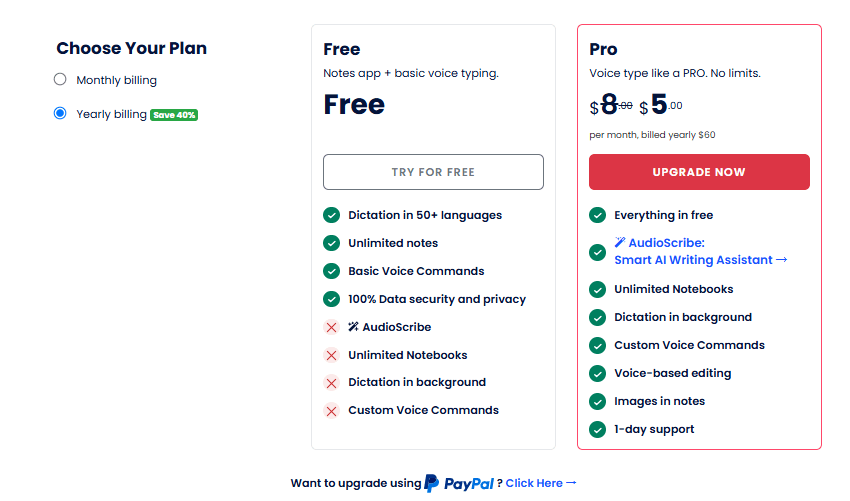
Task: Click green checkmark beside 1-day support
Action: (597, 429)
